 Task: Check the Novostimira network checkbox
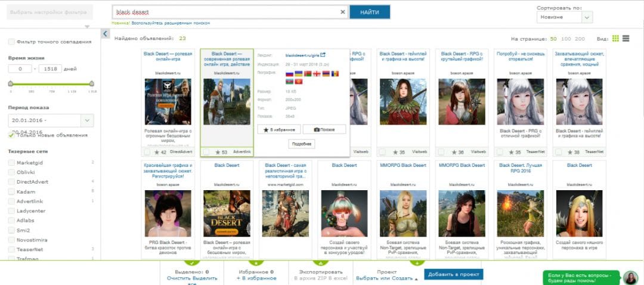11,240
